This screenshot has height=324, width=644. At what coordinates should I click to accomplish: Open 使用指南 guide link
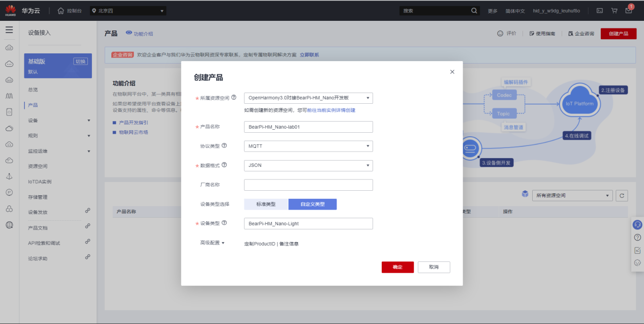(x=542, y=34)
